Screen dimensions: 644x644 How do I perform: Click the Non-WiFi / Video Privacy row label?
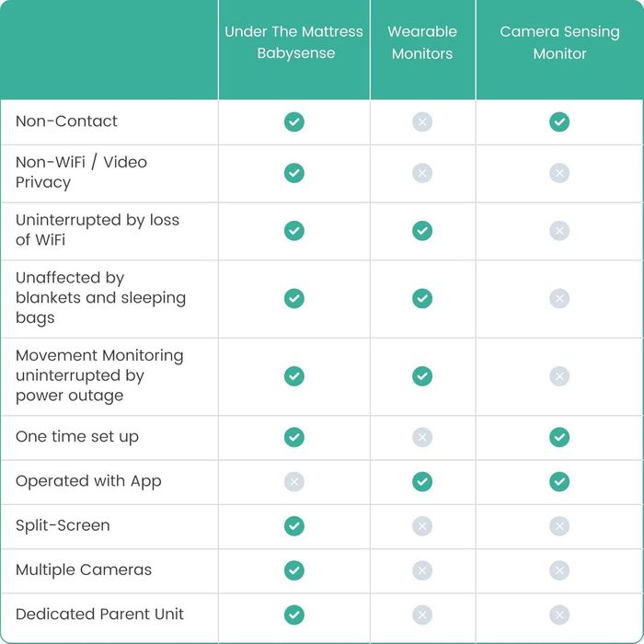(81, 172)
